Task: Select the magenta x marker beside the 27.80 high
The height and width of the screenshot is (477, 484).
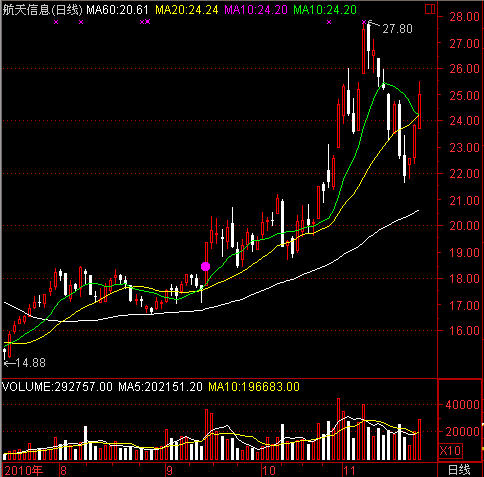Action: pyautogui.click(x=364, y=22)
